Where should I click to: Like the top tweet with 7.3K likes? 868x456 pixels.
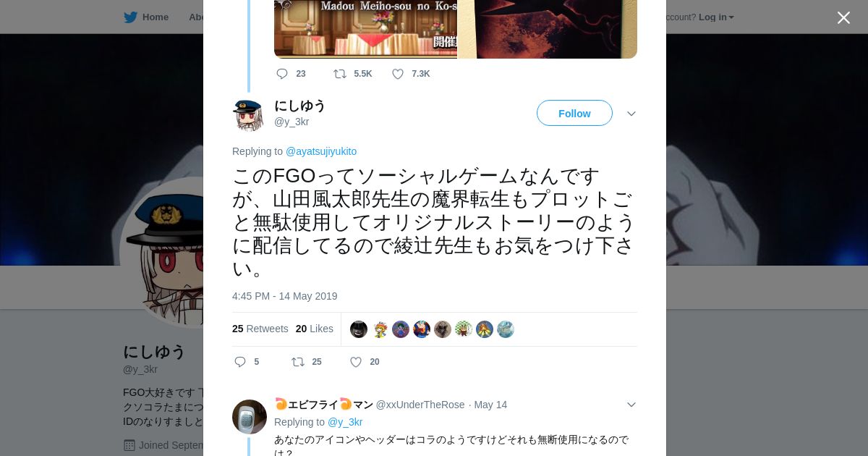[x=398, y=74]
